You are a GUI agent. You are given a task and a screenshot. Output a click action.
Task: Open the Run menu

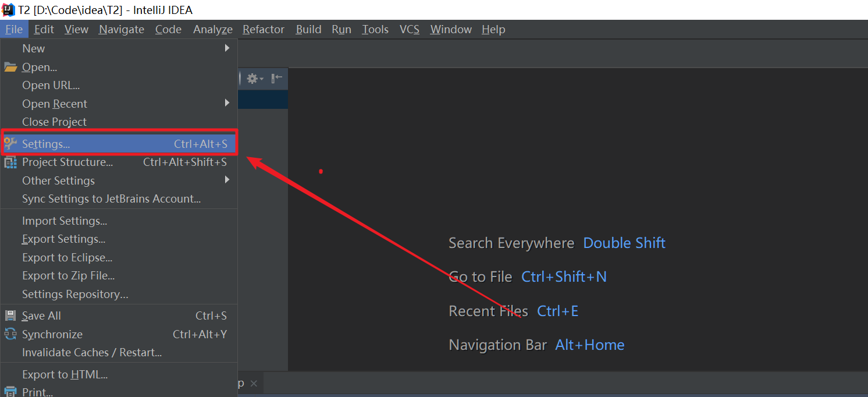(341, 29)
